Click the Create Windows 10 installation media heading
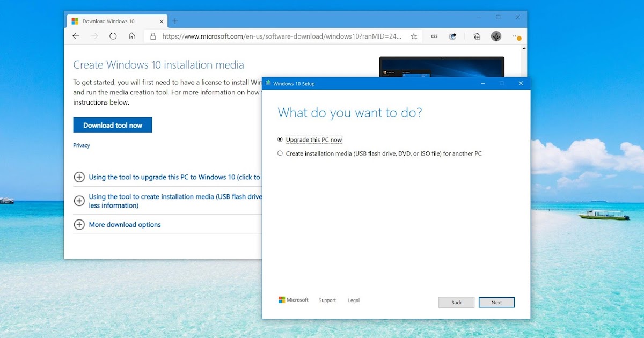This screenshot has width=644, height=338. point(158,65)
